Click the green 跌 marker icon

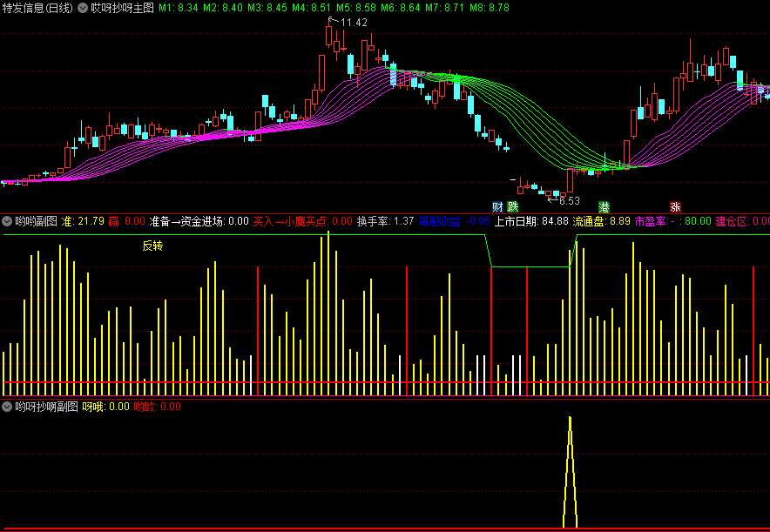click(513, 206)
